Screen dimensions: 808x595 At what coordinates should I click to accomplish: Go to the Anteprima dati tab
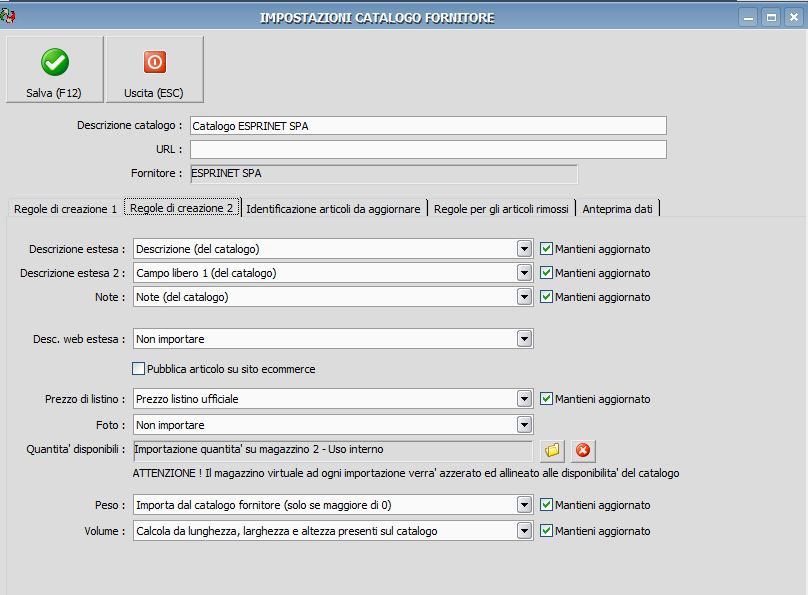617,208
